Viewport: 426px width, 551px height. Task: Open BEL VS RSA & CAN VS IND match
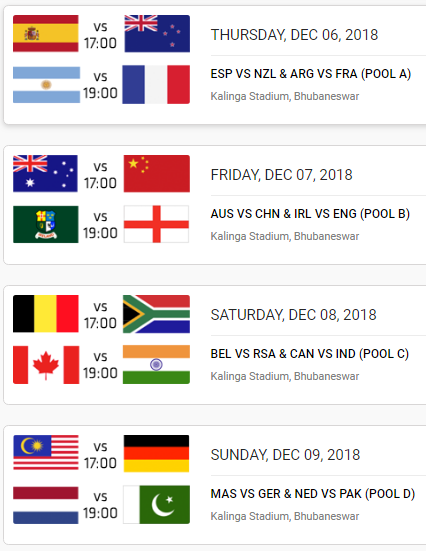point(310,354)
